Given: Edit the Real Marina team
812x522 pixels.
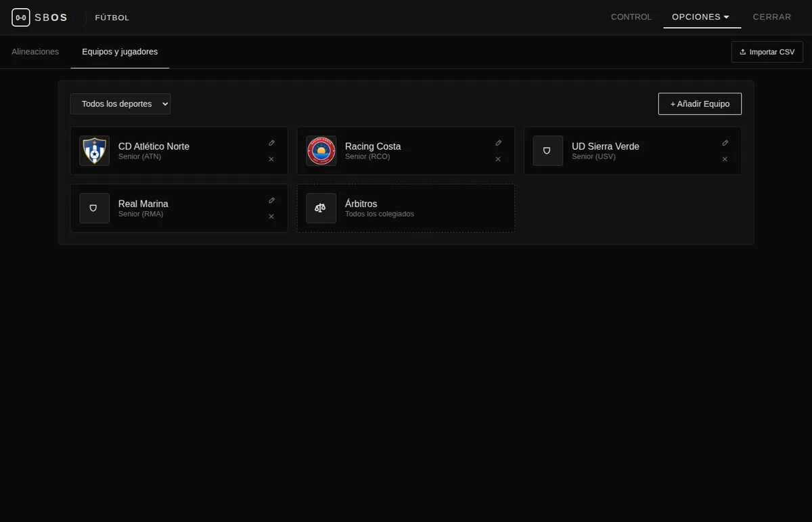Looking at the screenshot, I should click(271, 200).
